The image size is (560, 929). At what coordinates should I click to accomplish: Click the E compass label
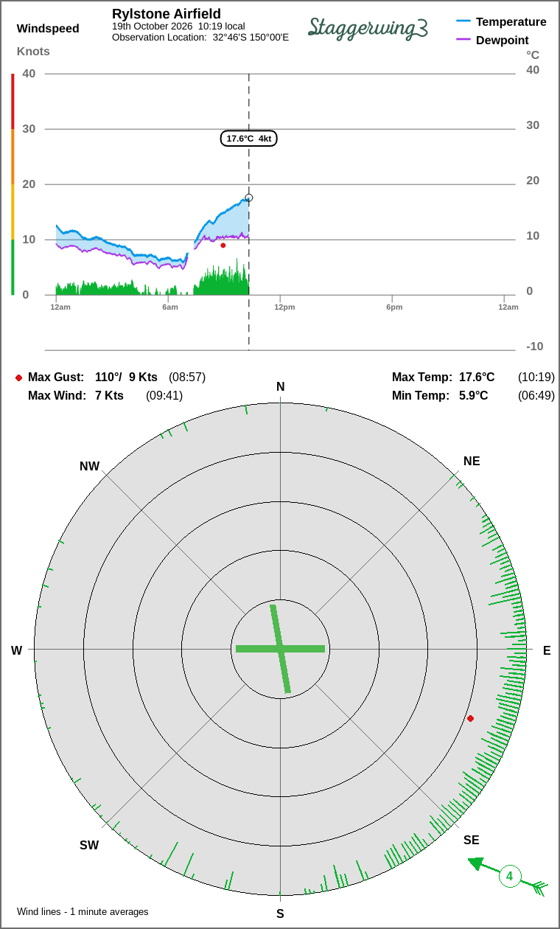coord(547,650)
